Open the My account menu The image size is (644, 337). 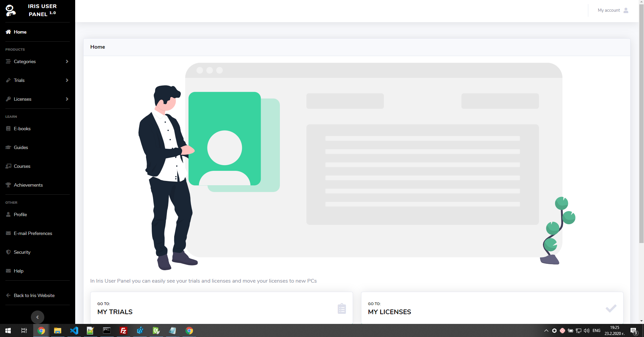pyautogui.click(x=613, y=10)
